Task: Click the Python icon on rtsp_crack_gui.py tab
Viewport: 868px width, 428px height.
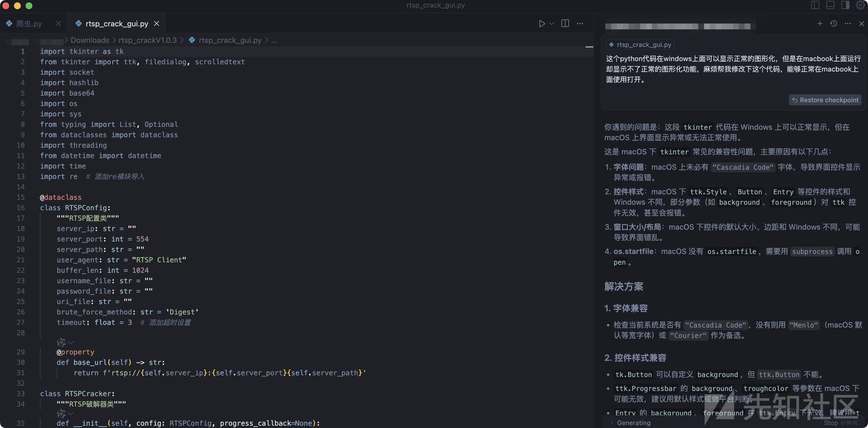Action: click(x=79, y=23)
